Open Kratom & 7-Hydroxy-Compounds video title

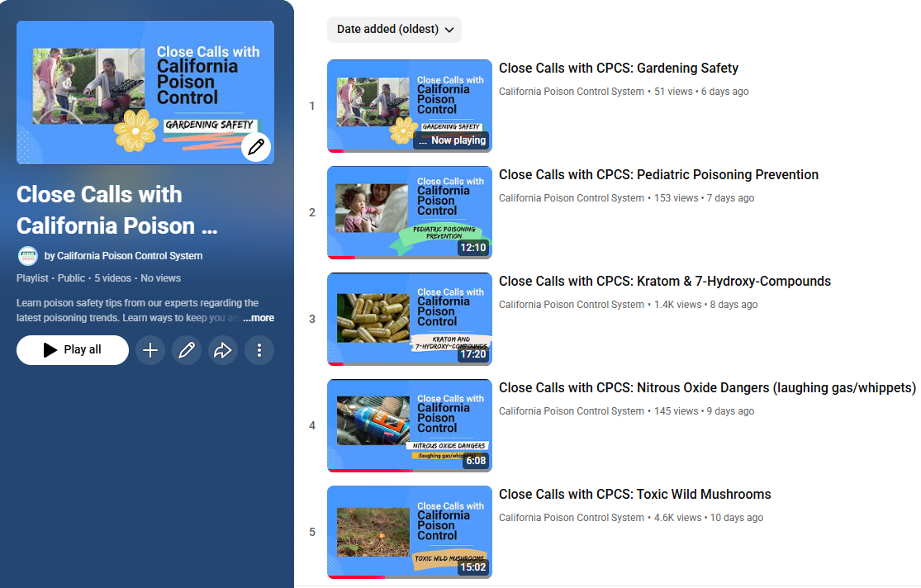coord(665,282)
